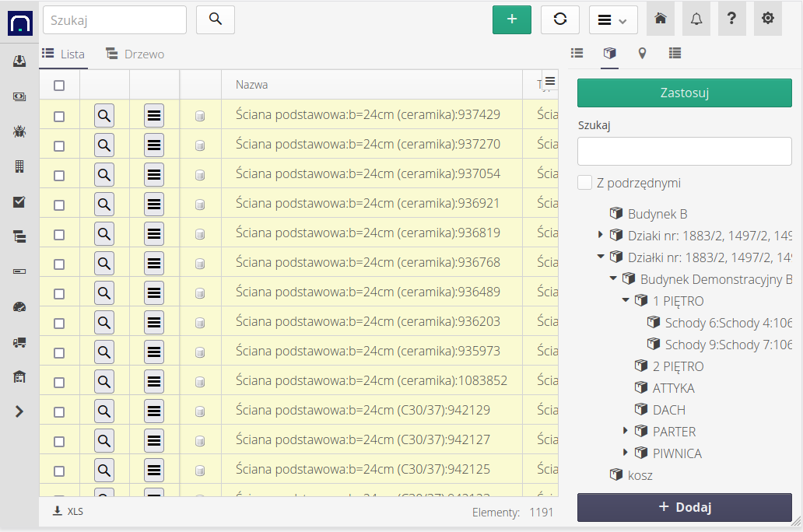This screenshot has height=532, width=803.
Task: Click the Dodaj button
Action: [684, 507]
